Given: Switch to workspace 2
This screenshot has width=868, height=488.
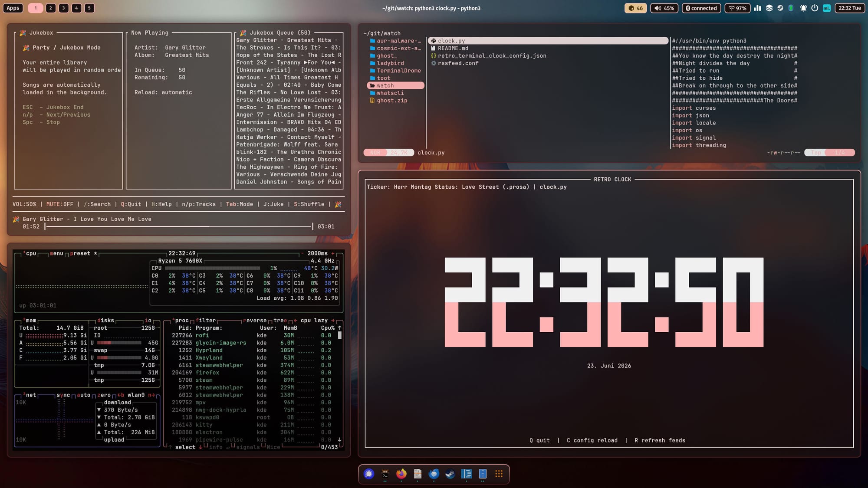Looking at the screenshot, I should pyautogui.click(x=51, y=8).
